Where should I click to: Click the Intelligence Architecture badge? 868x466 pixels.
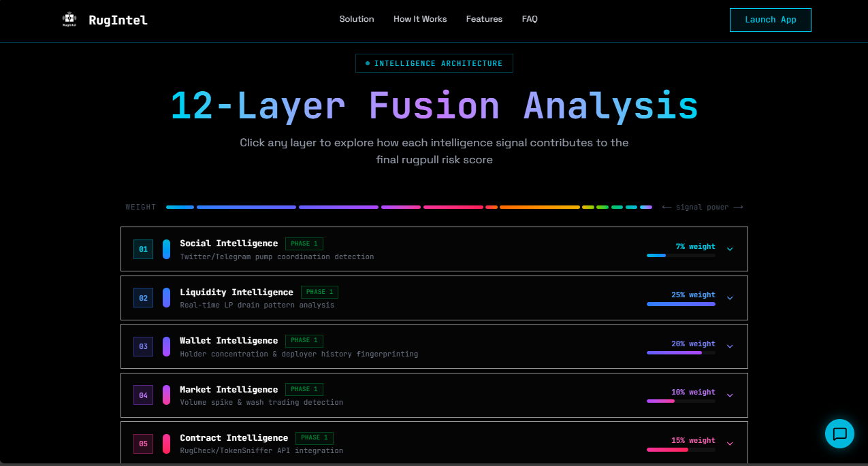[434, 63]
